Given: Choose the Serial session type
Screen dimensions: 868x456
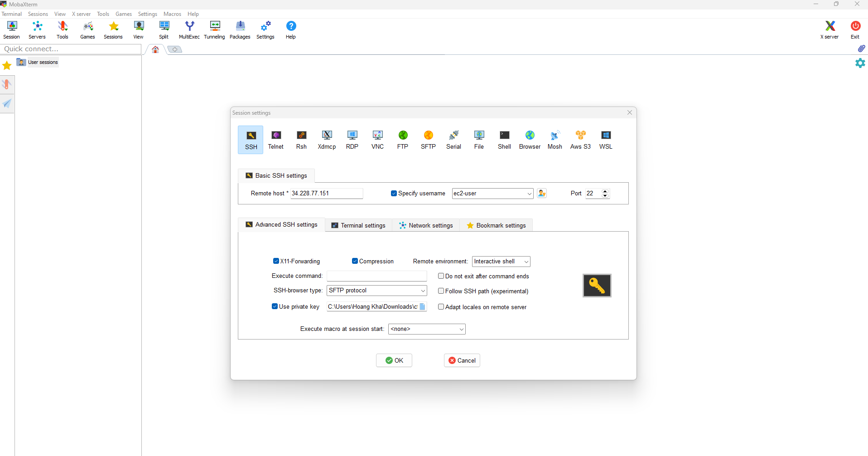Looking at the screenshot, I should tap(453, 140).
